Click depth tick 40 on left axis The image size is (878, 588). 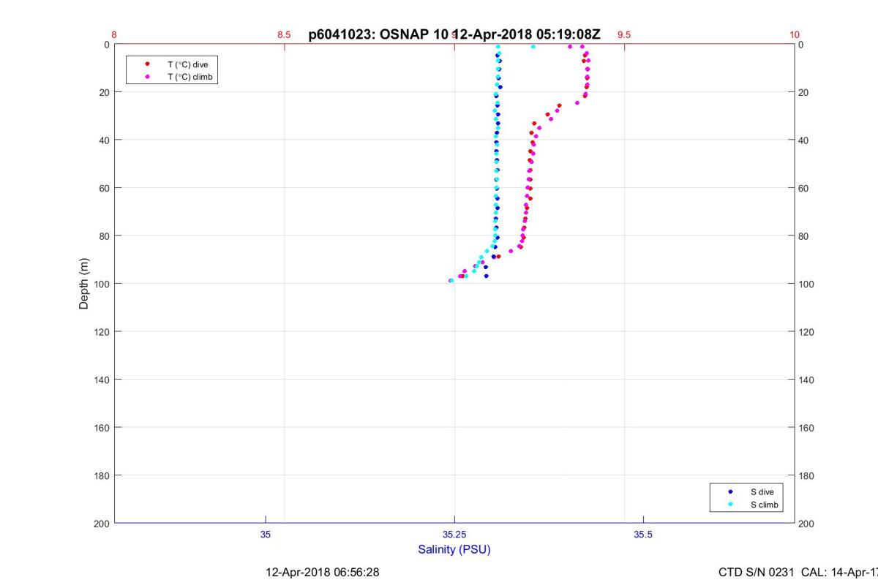105,140
